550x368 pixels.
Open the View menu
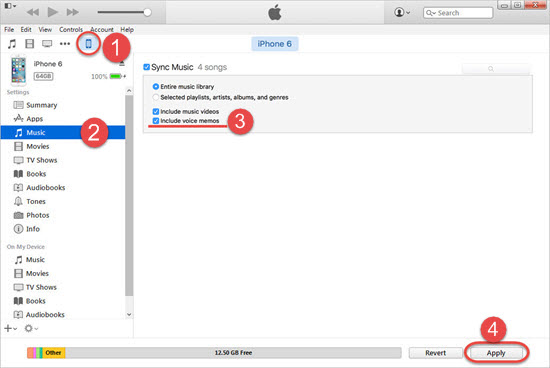click(45, 29)
